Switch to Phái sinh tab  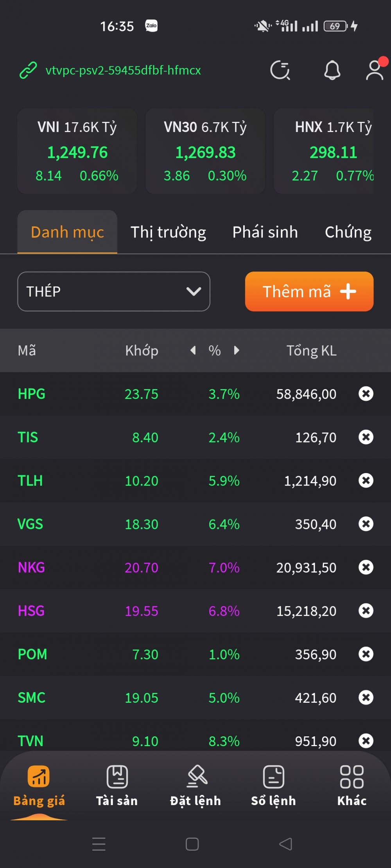point(265,232)
